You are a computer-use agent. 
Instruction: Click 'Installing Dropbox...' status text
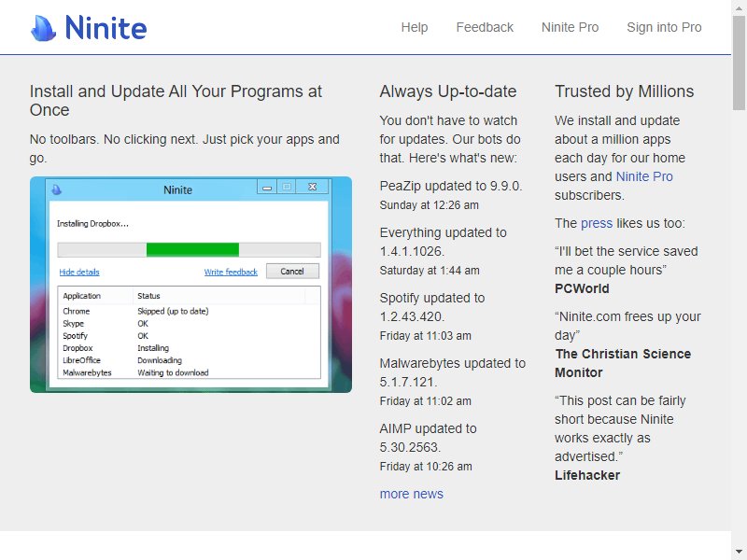(x=92, y=223)
